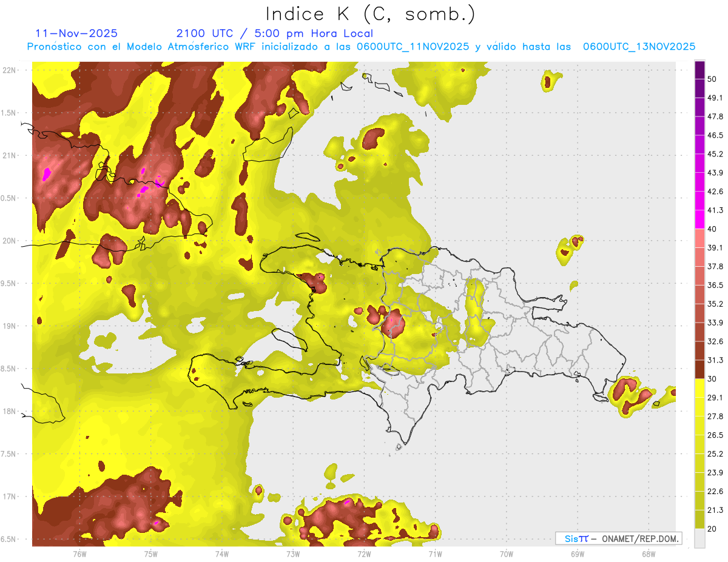
Task: Click the legend value '50'
Action: [x=712, y=79]
